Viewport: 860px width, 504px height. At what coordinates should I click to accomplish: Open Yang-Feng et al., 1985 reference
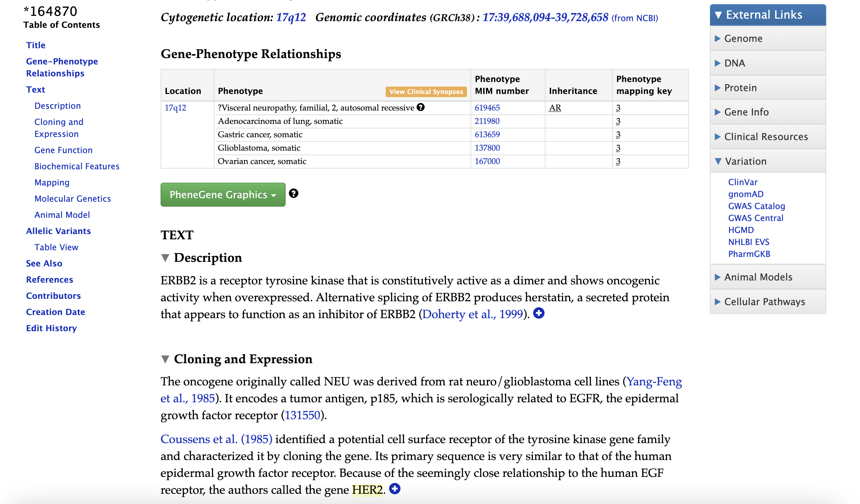pos(421,390)
